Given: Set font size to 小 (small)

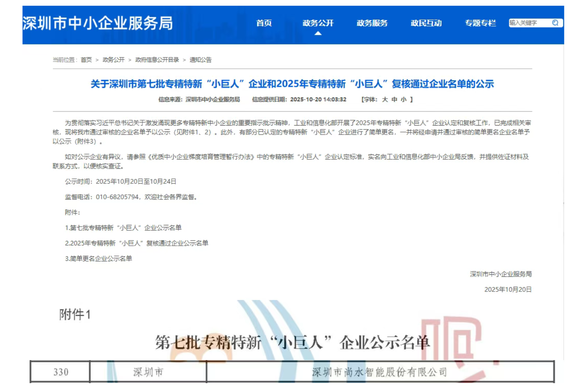Looking at the screenshot, I should (x=403, y=99).
